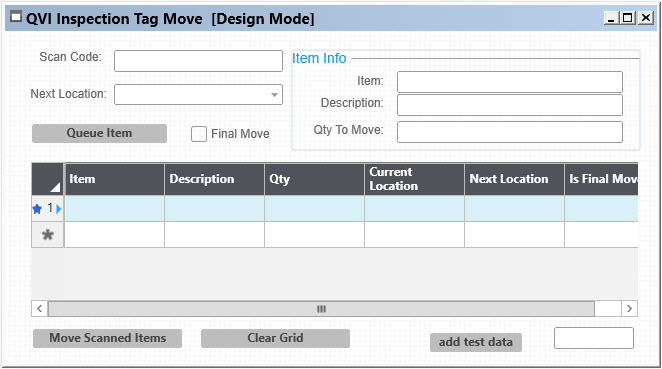Click the add test data button
This screenshot has height=369, width=662.
(476, 342)
